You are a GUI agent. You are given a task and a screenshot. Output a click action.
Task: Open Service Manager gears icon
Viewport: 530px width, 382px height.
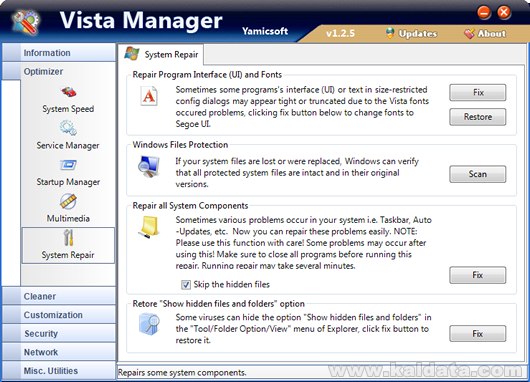click(x=68, y=128)
